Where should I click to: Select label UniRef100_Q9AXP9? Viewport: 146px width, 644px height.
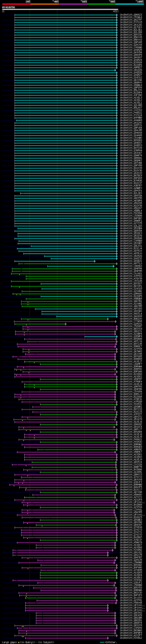131,55
